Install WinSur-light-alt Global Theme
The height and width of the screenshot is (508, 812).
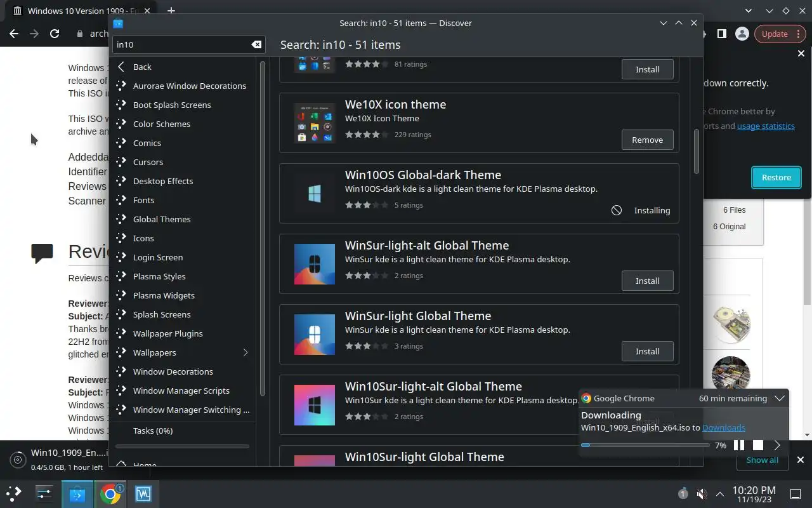pyautogui.click(x=647, y=281)
